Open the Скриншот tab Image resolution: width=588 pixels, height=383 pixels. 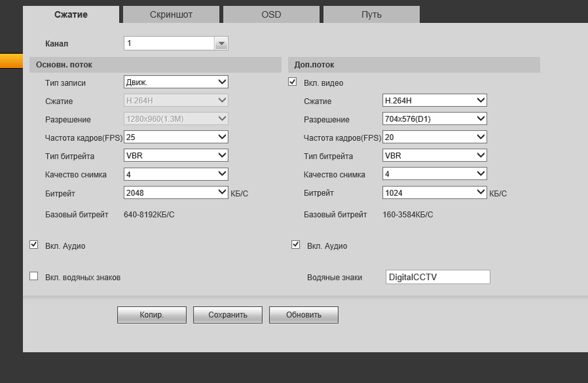click(171, 14)
